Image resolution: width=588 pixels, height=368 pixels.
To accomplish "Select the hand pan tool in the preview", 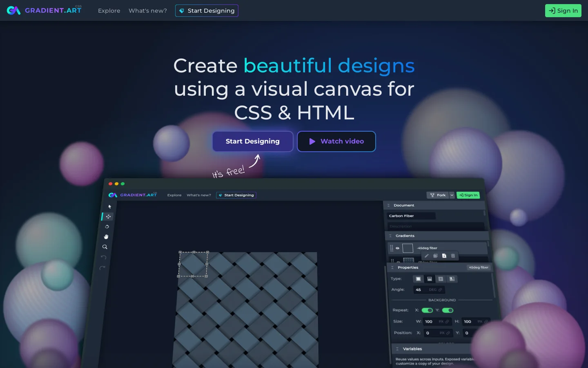I will point(106,237).
